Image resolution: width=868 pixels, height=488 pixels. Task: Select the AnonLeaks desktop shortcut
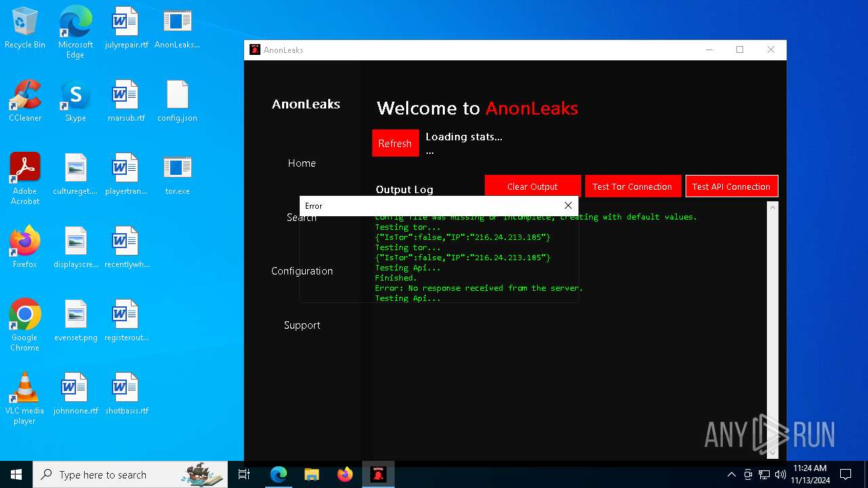pyautogui.click(x=177, y=28)
